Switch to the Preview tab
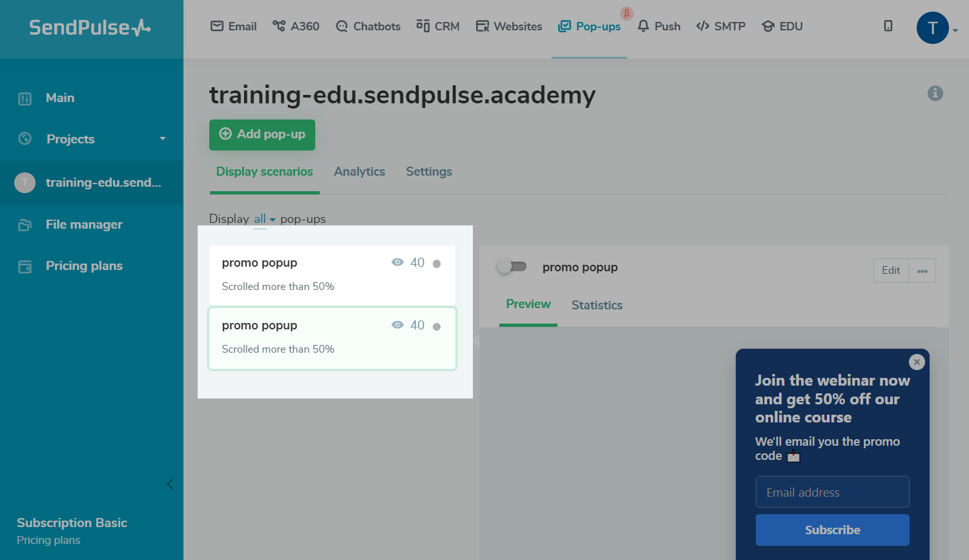This screenshot has width=969, height=560. 528,304
